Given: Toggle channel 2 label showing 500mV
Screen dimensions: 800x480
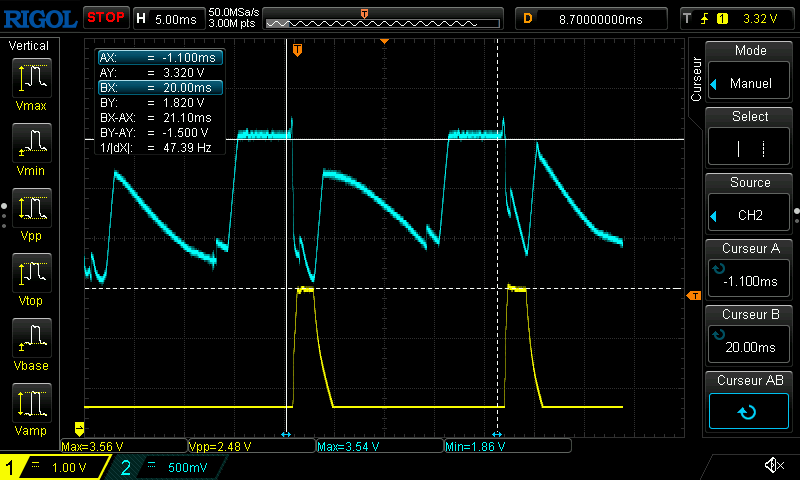Looking at the screenshot, I should coord(166,467).
